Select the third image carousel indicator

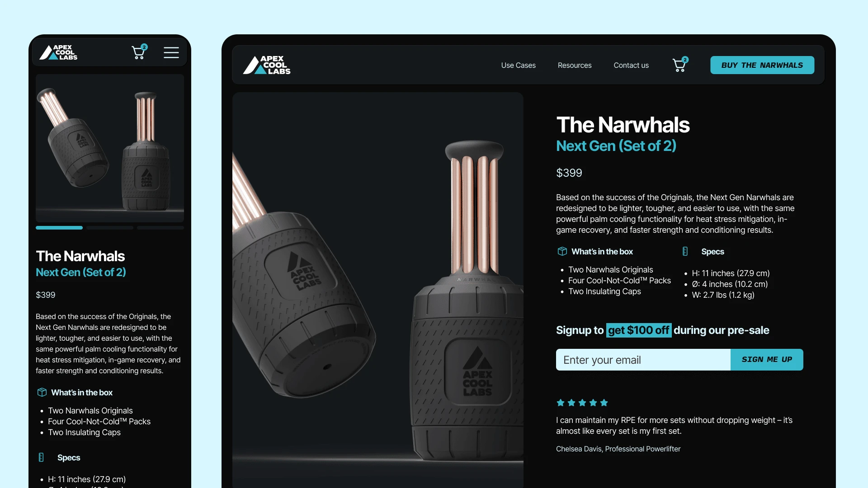[160, 228]
